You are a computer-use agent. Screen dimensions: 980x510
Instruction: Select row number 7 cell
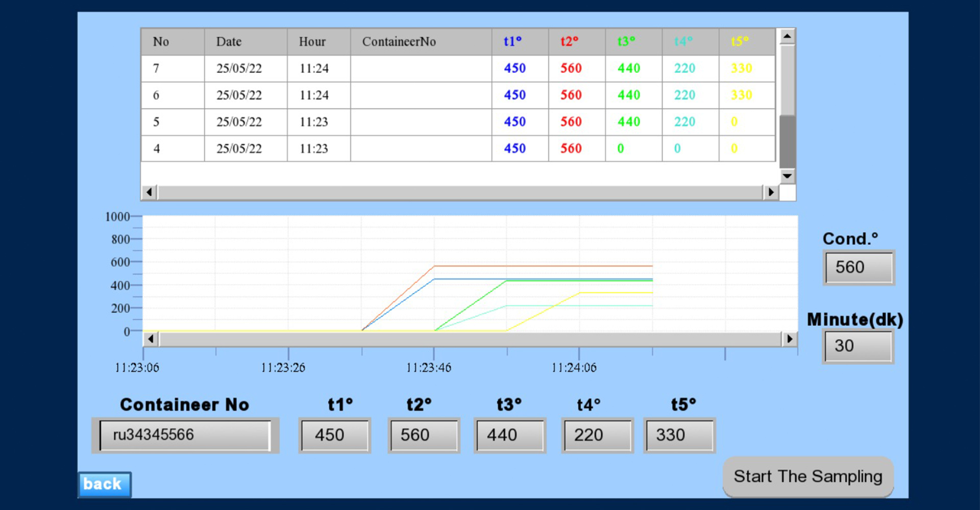click(x=173, y=68)
